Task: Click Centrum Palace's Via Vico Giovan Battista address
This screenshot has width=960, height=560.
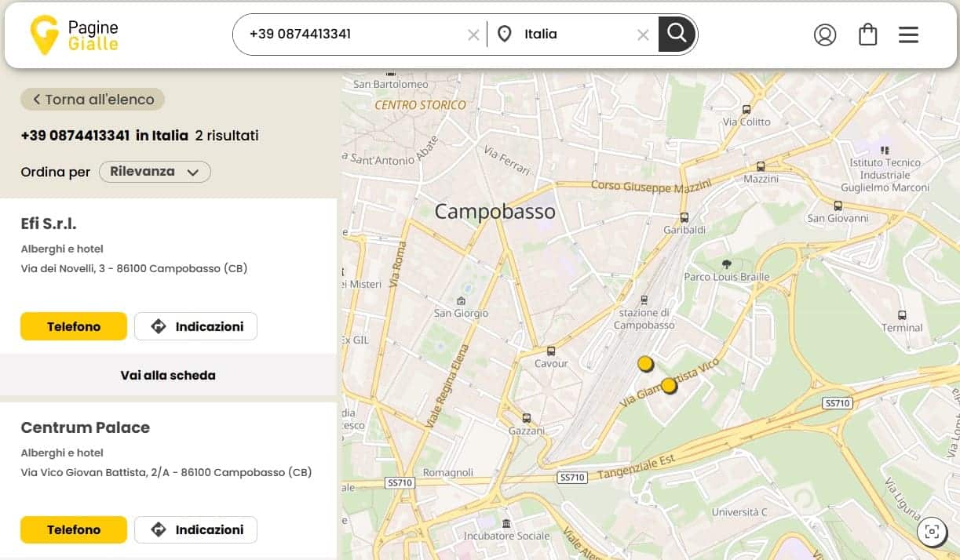Action: (x=166, y=472)
